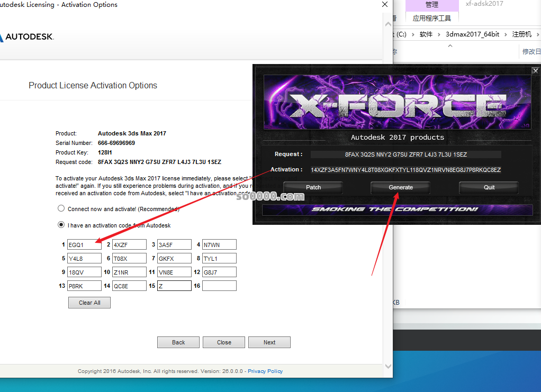This screenshot has width=541, height=392.
Task: Open the Privacy Policy link
Action: pyautogui.click(x=265, y=371)
